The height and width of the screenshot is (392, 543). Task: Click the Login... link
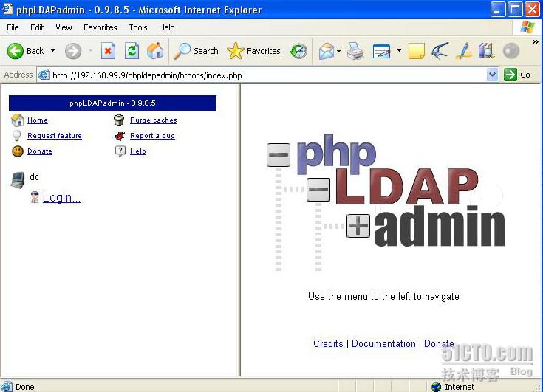(61, 197)
